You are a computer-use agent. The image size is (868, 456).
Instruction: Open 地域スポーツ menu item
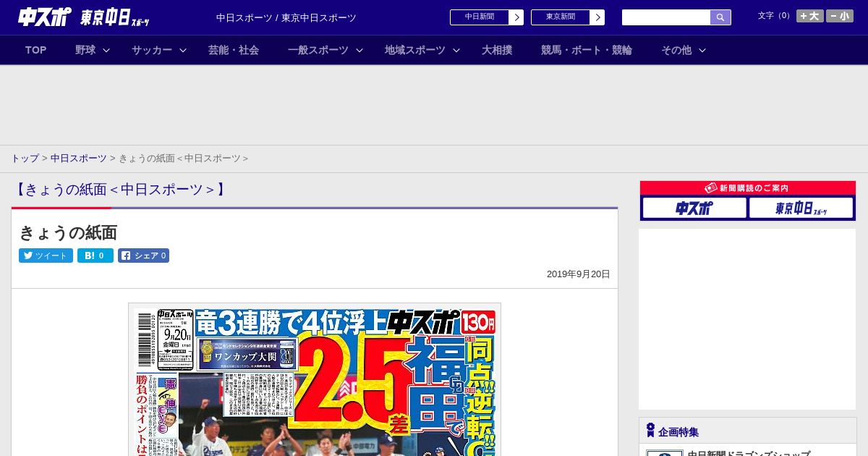coord(415,50)
